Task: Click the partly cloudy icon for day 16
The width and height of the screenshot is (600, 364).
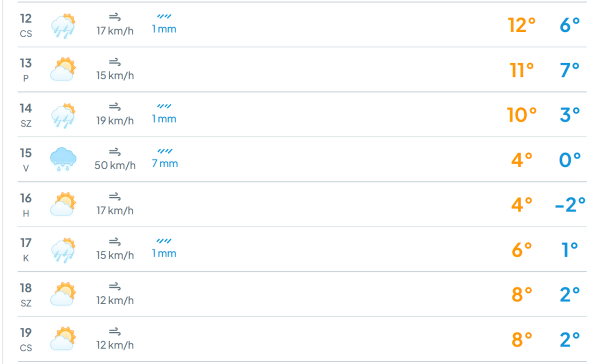Action: (63, 204)
